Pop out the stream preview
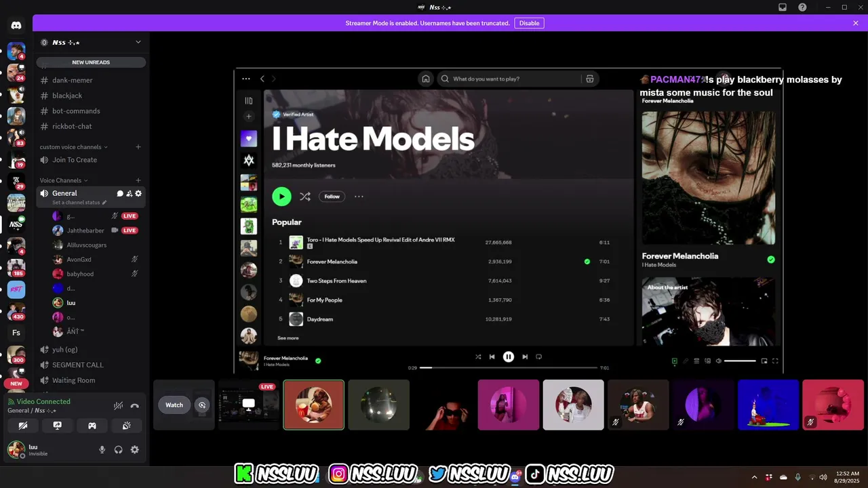Image resolution: width=868 pixels, height=488 pixels. point(201,405)
